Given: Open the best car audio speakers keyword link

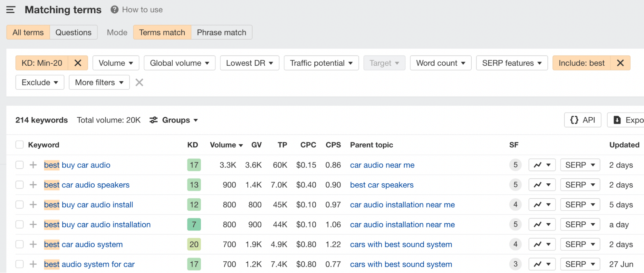Looking at the screenshot, I should (x=87, y=185).
